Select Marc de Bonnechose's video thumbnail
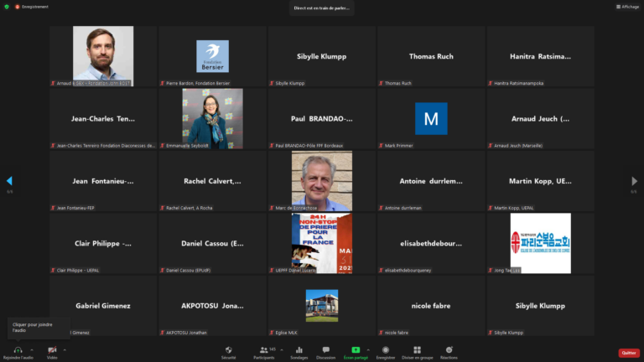The height and width of the screenshot is (362, 644). [322, 180]
